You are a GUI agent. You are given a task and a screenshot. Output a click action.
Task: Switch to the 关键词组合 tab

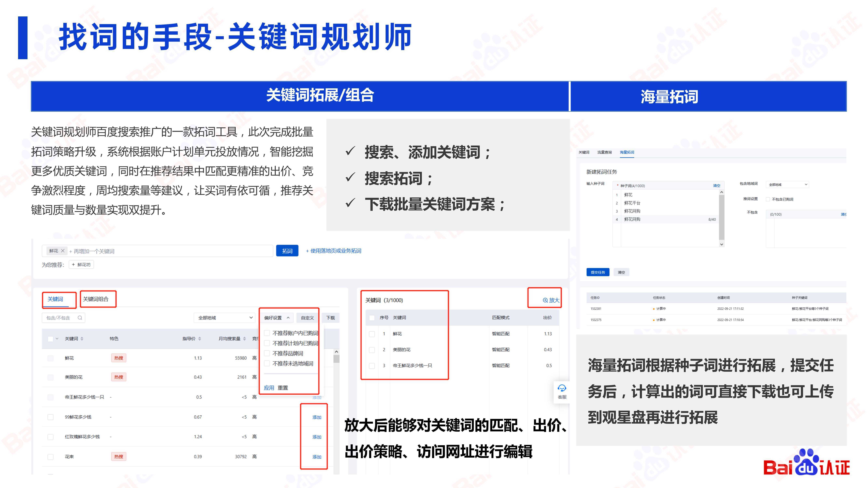point(96,299)
